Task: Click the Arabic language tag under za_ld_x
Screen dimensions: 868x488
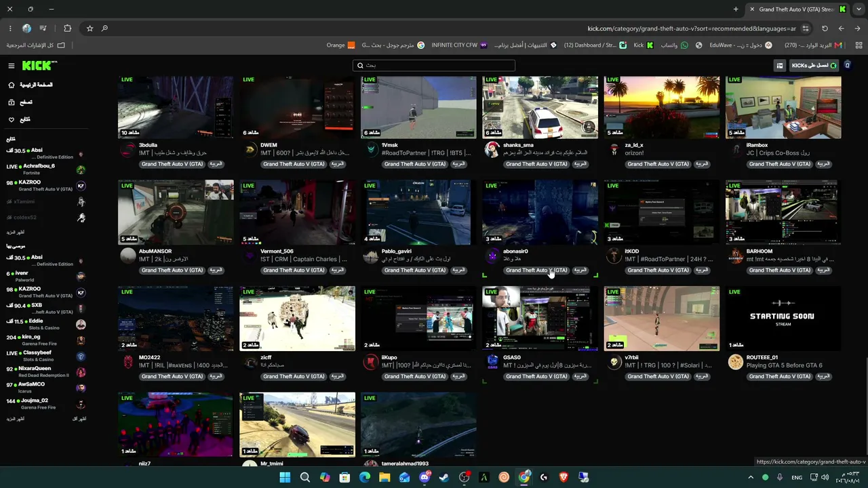Action: pos(701,164)
